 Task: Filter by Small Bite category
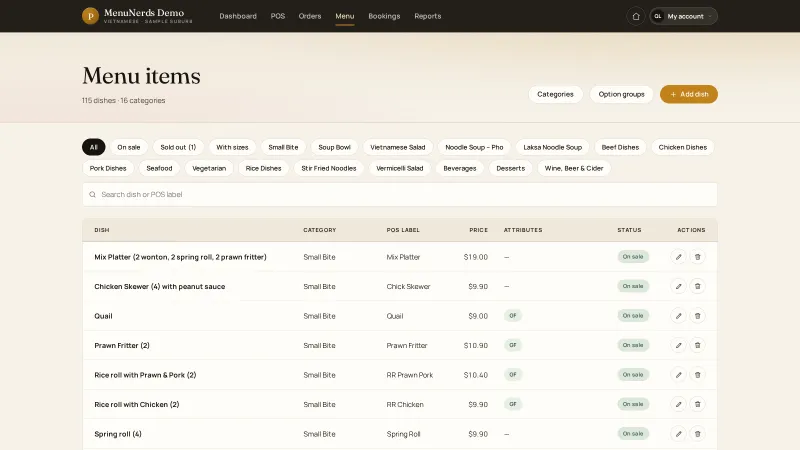283,147
